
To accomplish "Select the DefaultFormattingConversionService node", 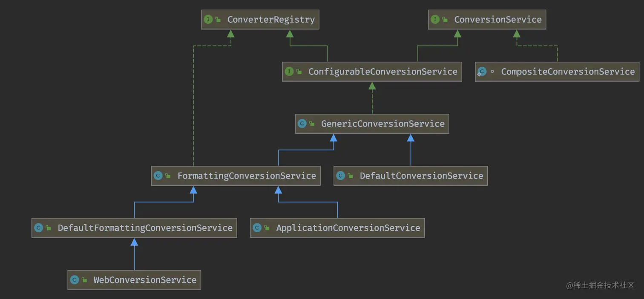I will (134, 228).
